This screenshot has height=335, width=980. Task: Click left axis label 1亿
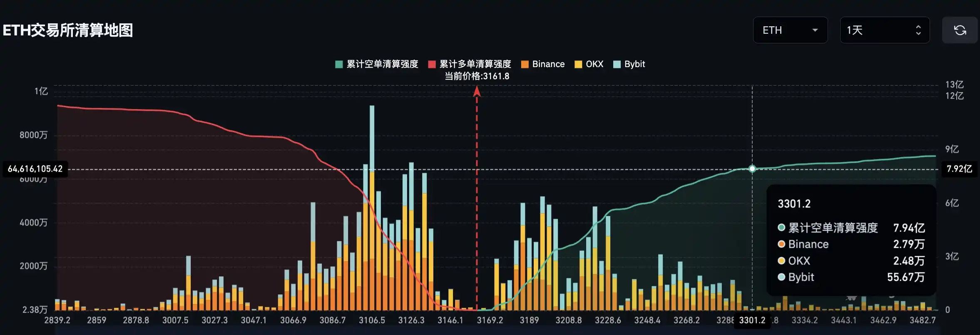[x=41, y=91]
